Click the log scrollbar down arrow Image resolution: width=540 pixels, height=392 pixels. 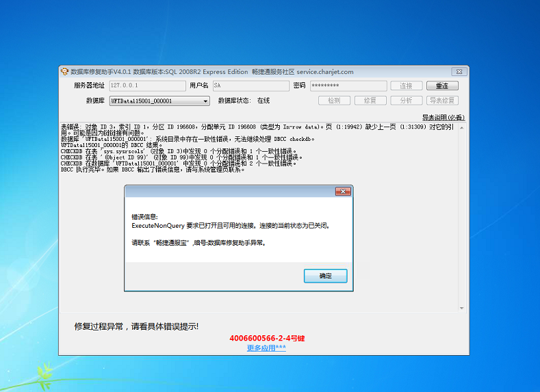(x=462, y=308)
